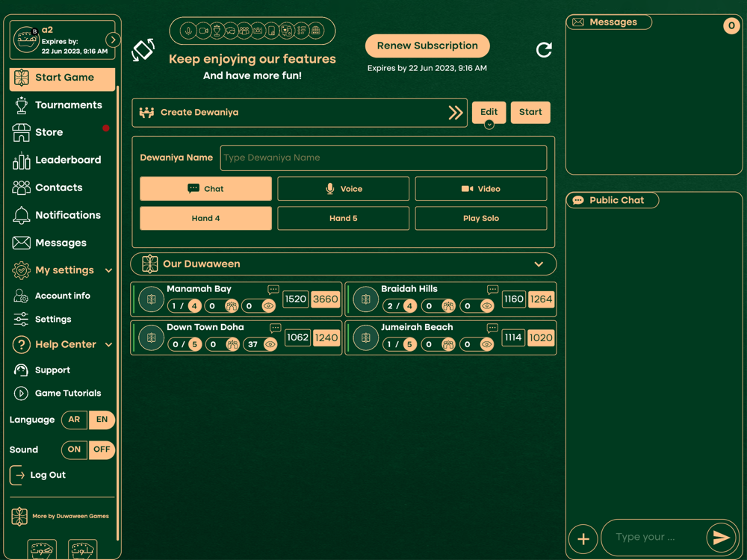This screenshot has width=747, height=560.
Task: Click the Messages unread counter badge
Action: coord(731,25)
